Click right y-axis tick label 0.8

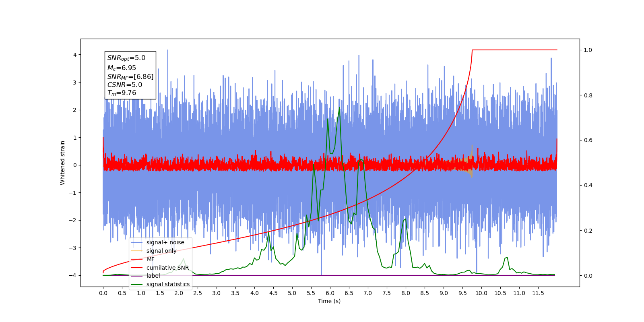click(x=588, y=95)
